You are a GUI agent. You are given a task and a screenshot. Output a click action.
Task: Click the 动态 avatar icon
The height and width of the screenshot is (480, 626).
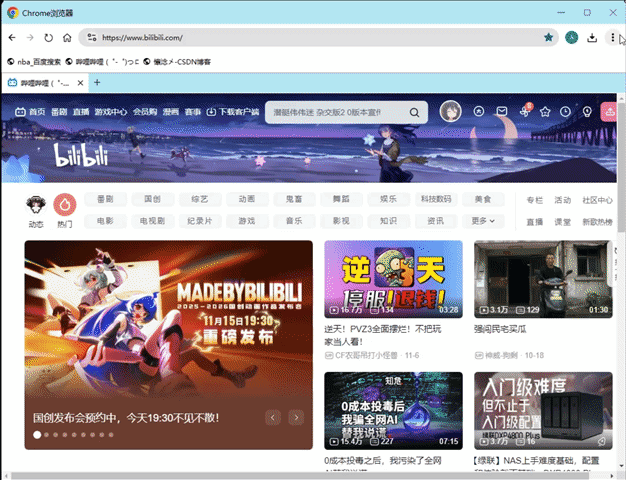(x=36, y=205)
